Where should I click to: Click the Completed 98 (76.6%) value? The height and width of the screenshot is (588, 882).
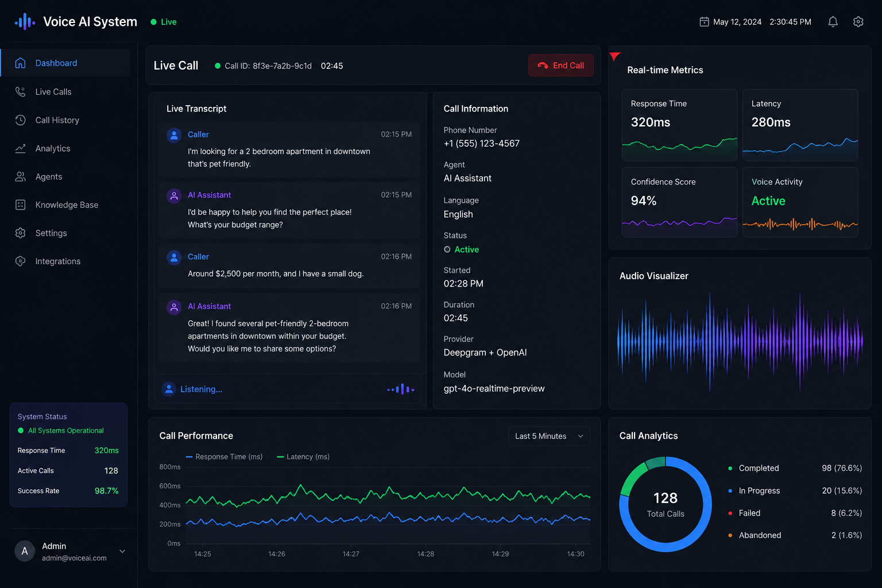pos(842,468)
